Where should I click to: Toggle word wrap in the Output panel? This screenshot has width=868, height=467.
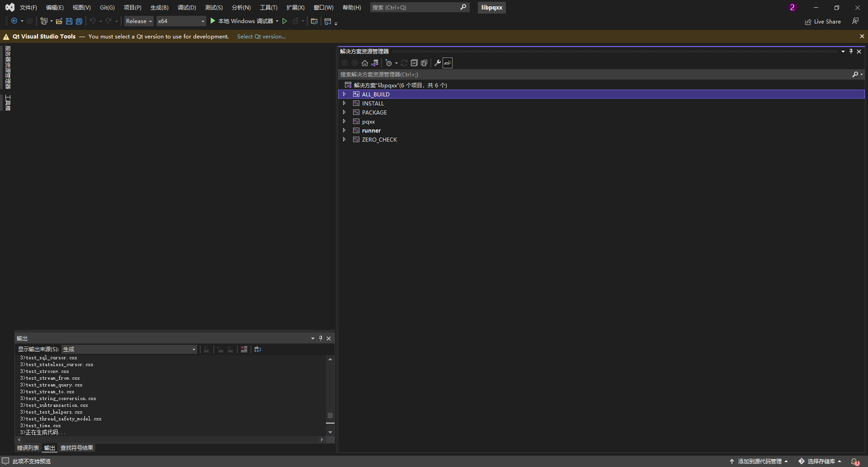(257, 349)
